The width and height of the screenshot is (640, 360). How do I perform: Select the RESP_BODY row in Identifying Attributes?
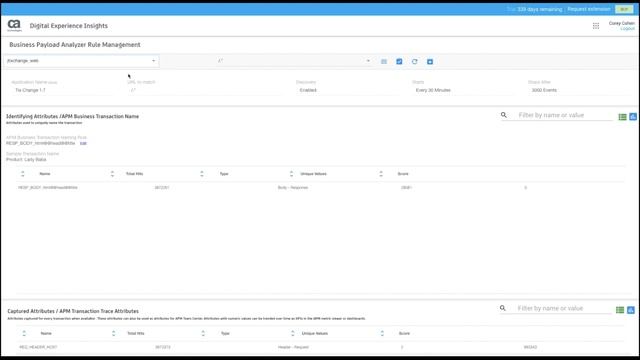[x=320, y=188]
